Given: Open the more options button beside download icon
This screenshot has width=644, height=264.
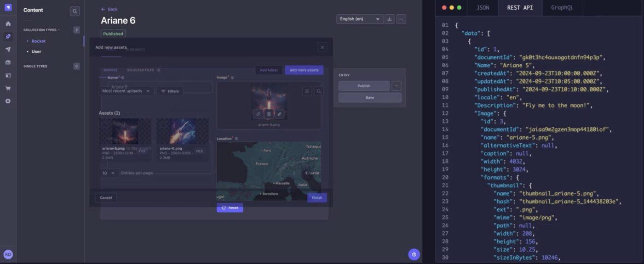Looking at the screenshot, I should click(402, 19).
